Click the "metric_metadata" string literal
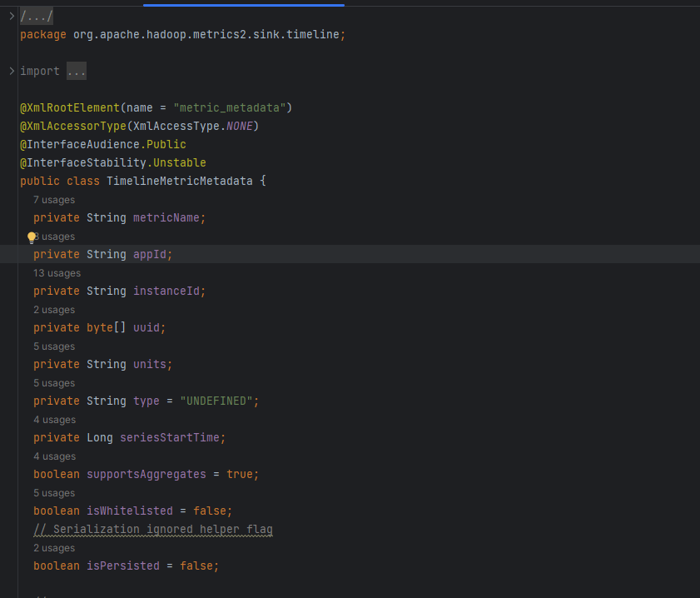 coord(230,107)
